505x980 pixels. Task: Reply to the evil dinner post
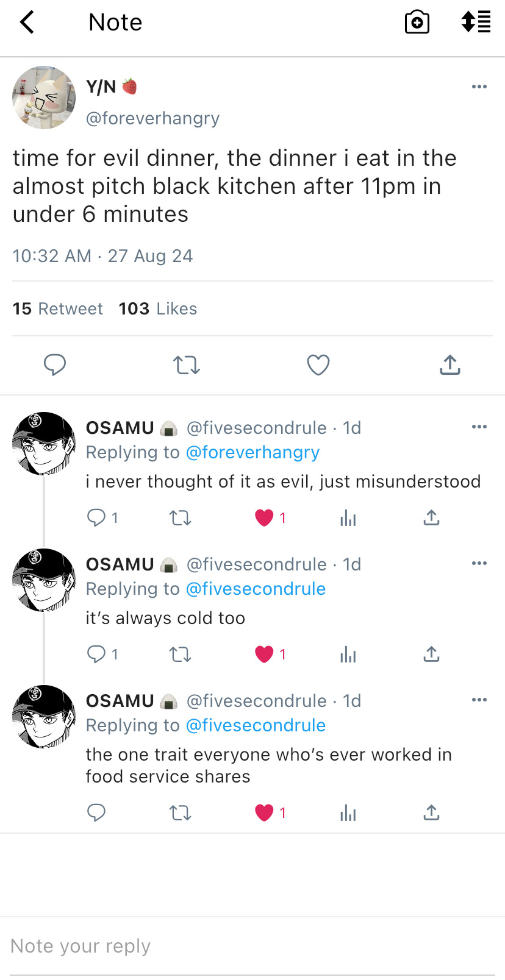55,364
